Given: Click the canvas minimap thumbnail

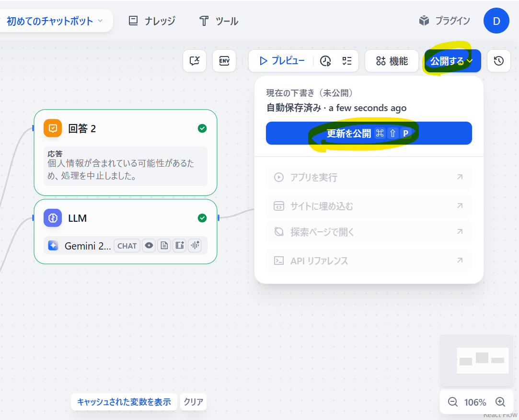Looking at the screenshot, I should [476, 361].
